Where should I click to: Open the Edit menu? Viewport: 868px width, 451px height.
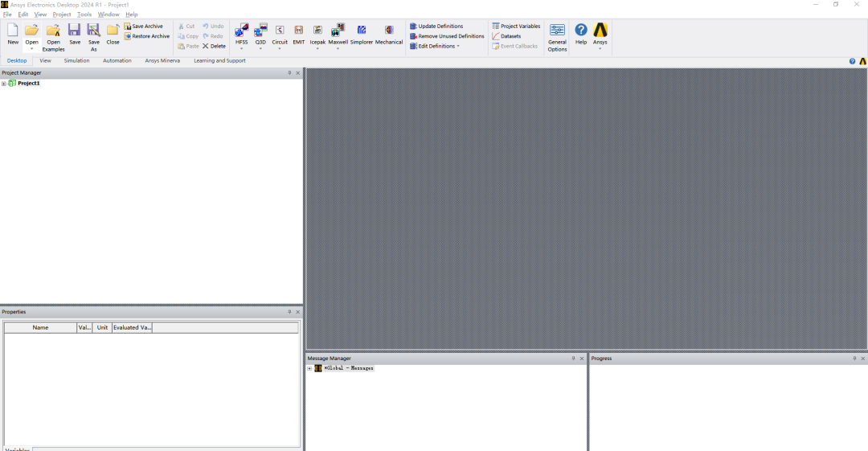(23, 14)
